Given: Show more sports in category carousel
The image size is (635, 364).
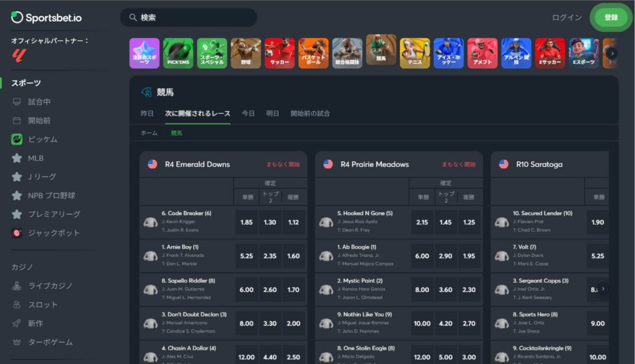Looking at the screenshot, I should [612, 53].
